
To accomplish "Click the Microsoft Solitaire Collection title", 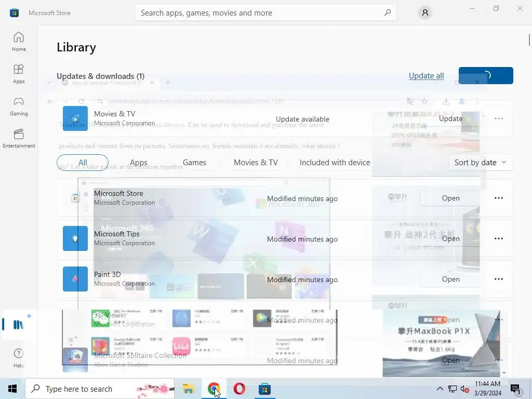I will (140, 355).
